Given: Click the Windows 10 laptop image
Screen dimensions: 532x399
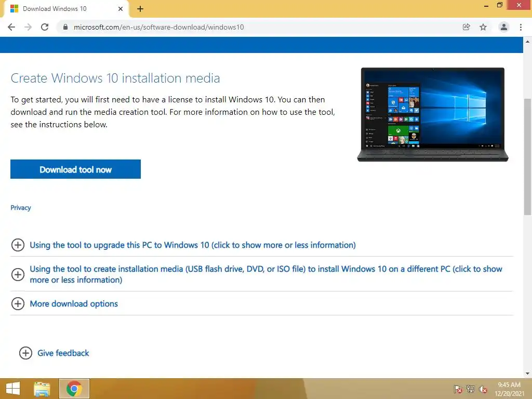Looking at the screenshot, I should coord(433,114).
